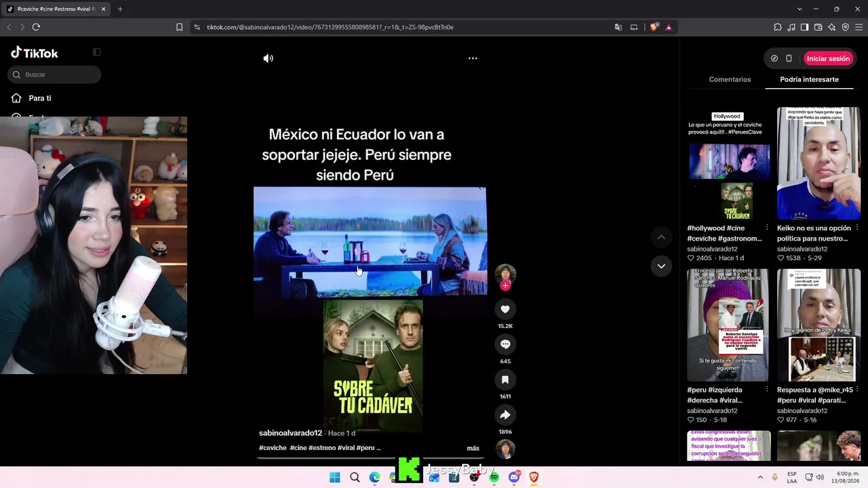Open the TikTok coin icon near login

click(774, 58)
